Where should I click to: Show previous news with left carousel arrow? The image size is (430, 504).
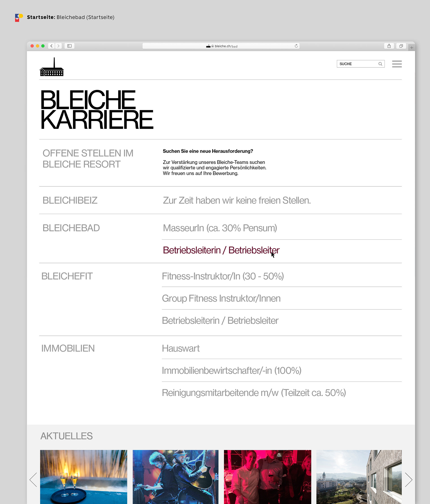[x=33, y=479]
